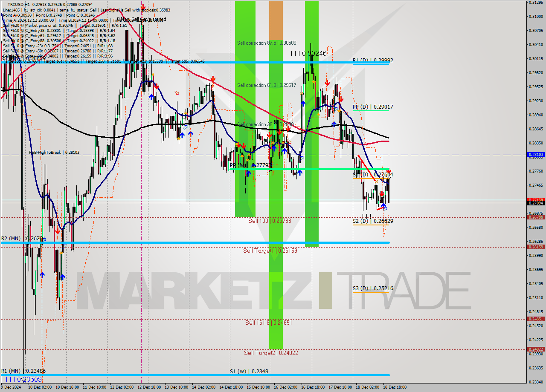Select the 'R1 (MN) | 0.23486' monthly label
Viewport: 546px width, 392px height.
pos(23,371)
